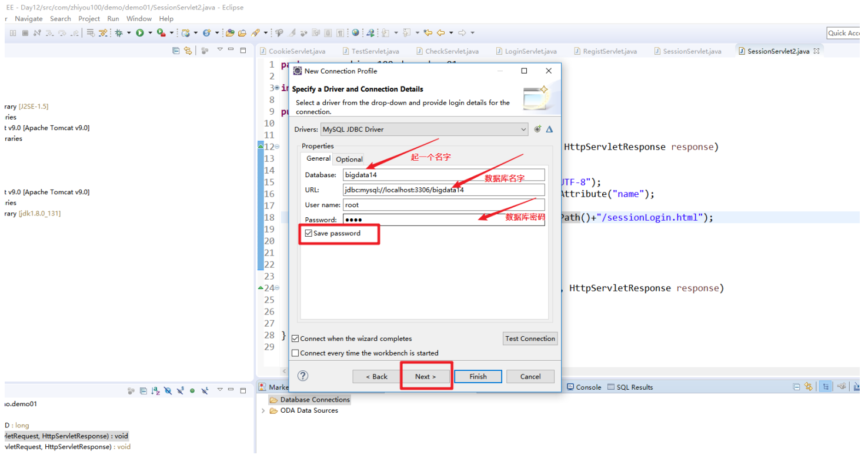The image size is (868, 458).
Task: Click the User name input field
Action: [x=444, y=205]
